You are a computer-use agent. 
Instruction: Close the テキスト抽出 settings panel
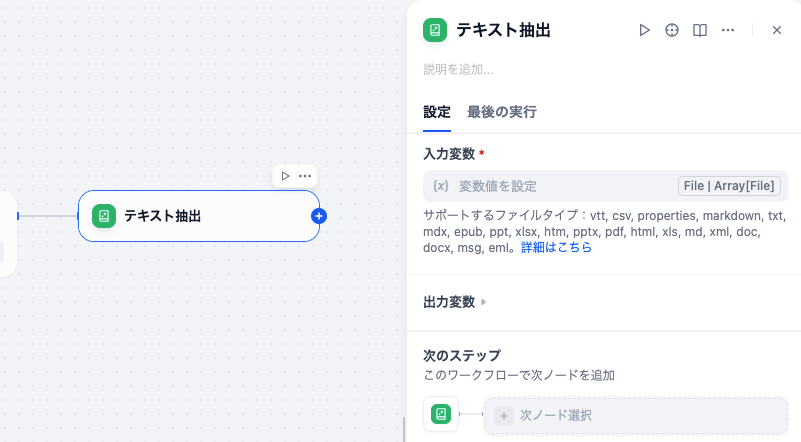[777, 30]
